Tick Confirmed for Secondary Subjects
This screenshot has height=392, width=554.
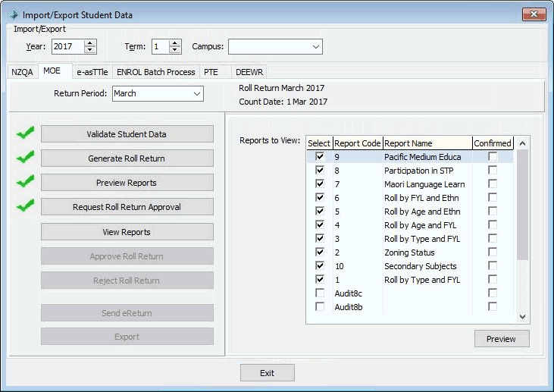click(493, 266)
